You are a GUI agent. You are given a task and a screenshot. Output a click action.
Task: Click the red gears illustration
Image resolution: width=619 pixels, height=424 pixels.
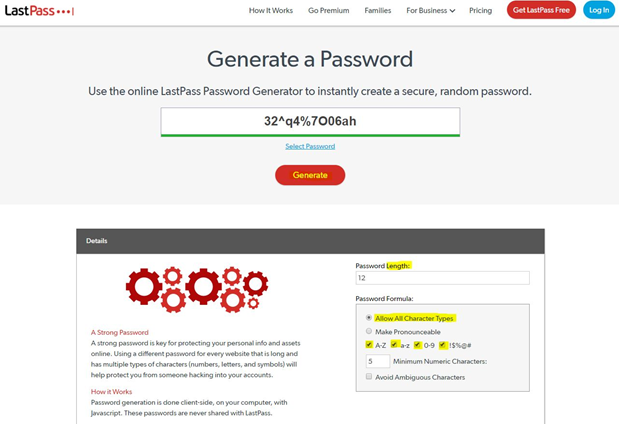tap(197, 290)
